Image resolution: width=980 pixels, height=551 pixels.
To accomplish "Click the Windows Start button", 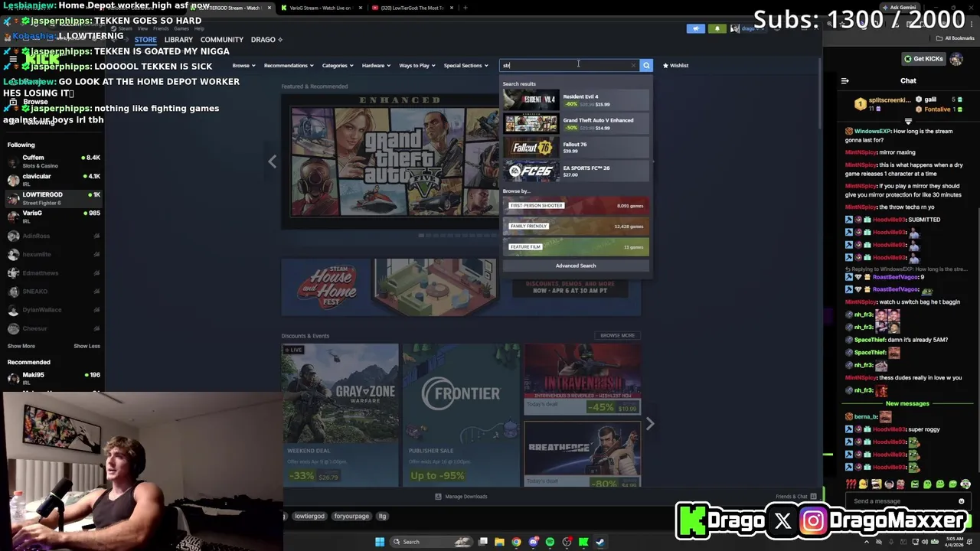I will [379, 542].
